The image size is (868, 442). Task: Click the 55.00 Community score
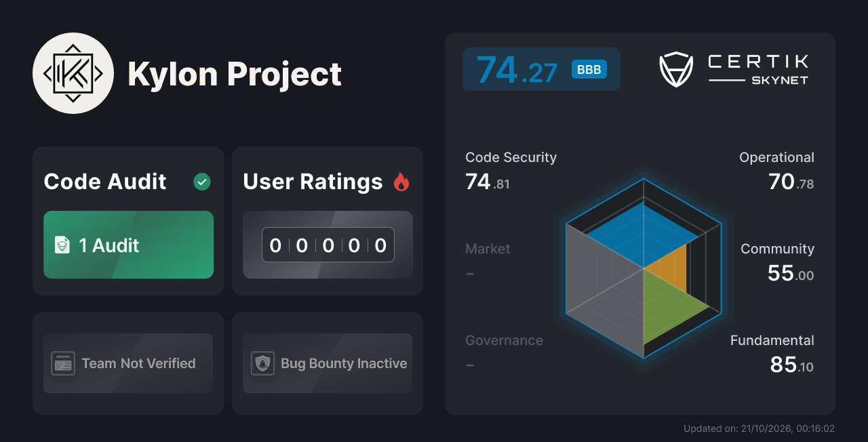point(791,273)
